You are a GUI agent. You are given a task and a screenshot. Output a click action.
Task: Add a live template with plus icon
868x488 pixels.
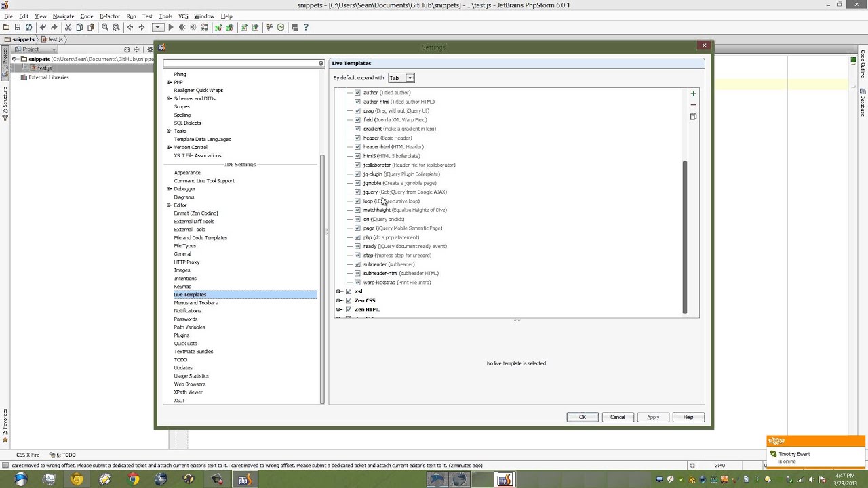(693, 94)
